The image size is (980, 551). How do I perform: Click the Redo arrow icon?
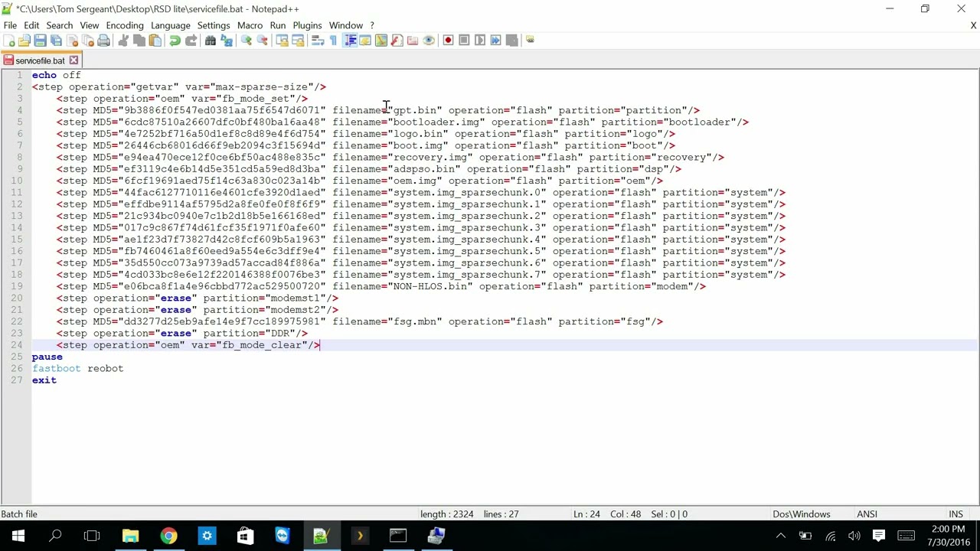pyautogui.click(x=191, y=41)
